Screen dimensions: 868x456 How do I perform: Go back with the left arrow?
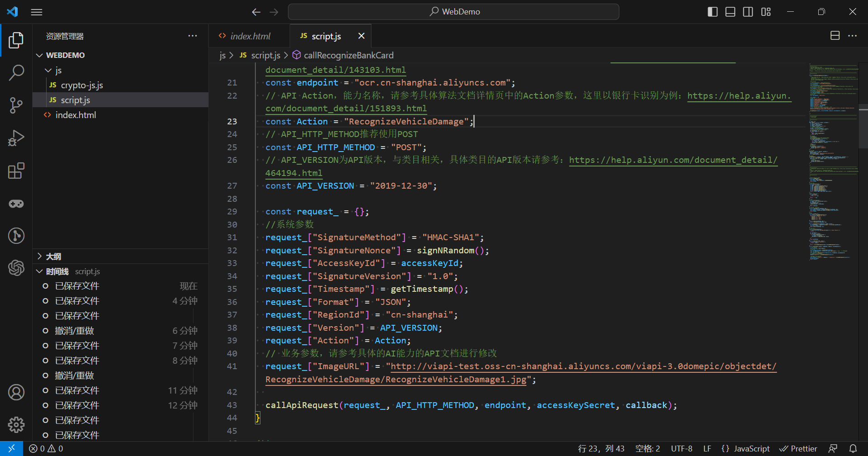[x=256, y=12]
